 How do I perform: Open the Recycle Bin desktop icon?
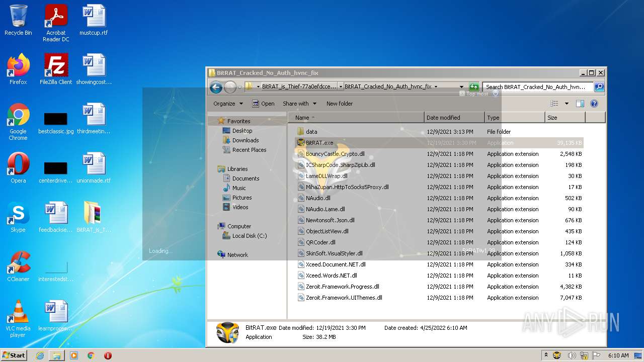[18, 20]
